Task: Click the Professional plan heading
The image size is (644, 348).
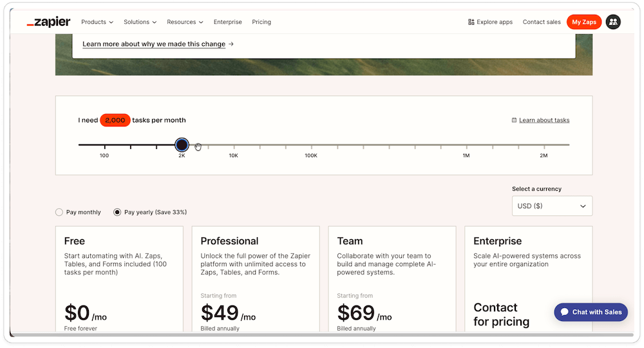Action: pos(229,241)
